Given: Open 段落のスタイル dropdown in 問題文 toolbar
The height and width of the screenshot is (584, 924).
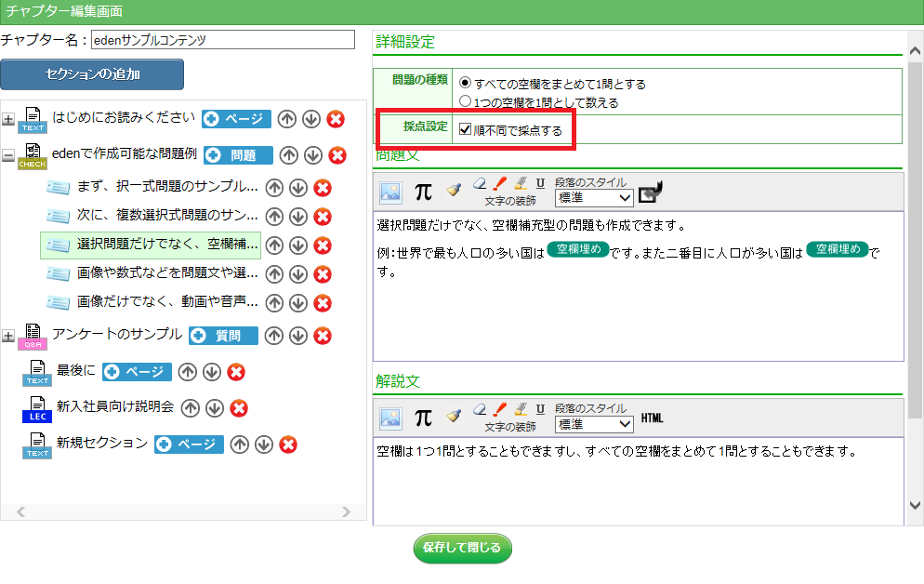Looking at the screenshot, I should point(594,198).
